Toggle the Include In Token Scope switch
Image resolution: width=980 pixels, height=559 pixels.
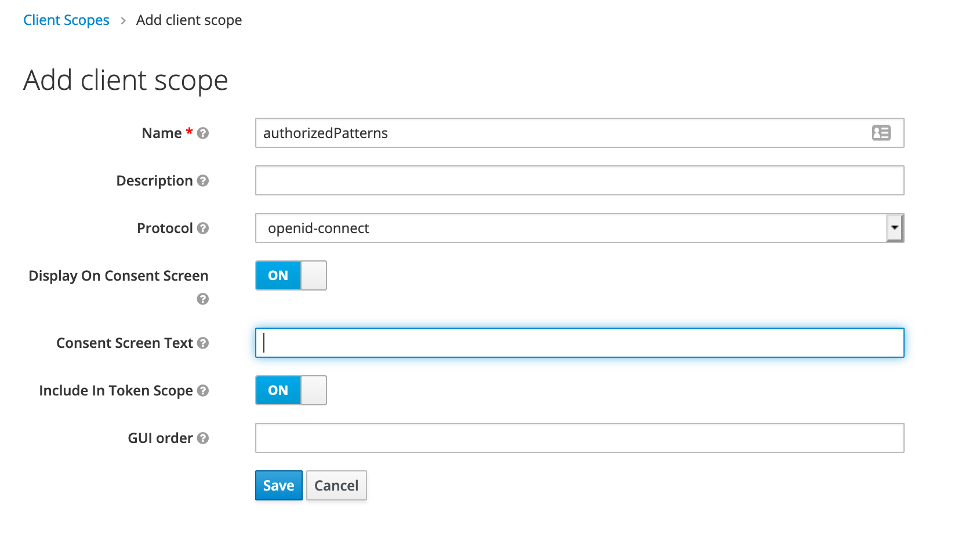291,390
